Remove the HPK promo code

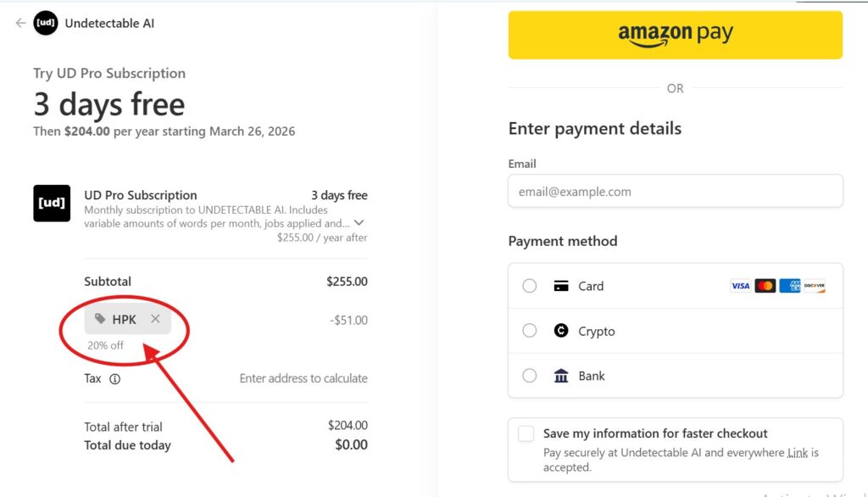(155, 319)
